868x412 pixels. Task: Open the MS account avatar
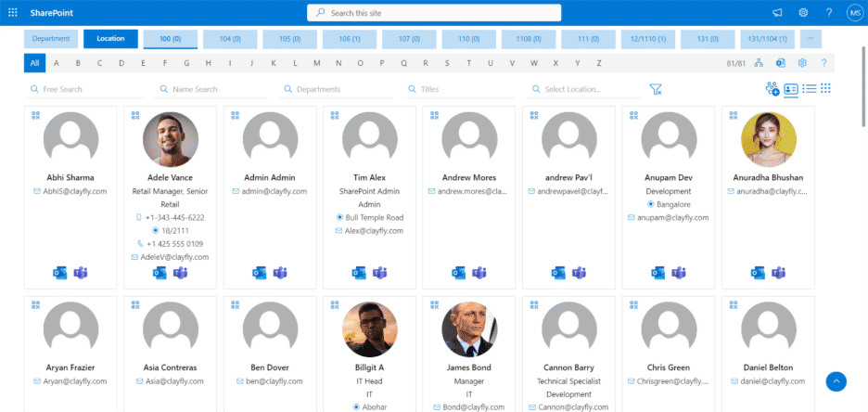tap(854, 13)
